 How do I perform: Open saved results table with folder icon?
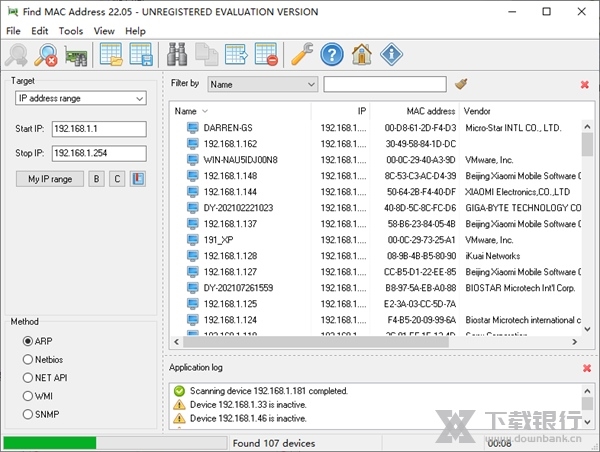point(110,54)
